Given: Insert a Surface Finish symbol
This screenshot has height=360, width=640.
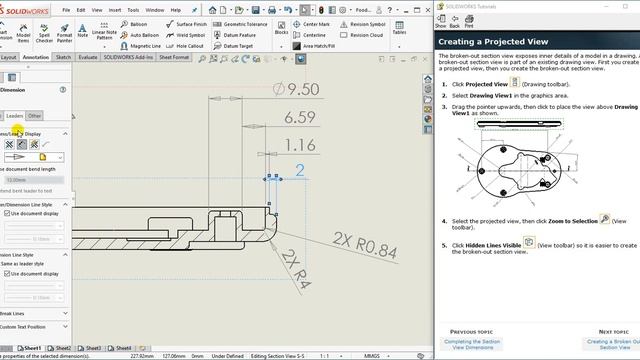Looking at the screenshot, I should click(x=186, y=24).
